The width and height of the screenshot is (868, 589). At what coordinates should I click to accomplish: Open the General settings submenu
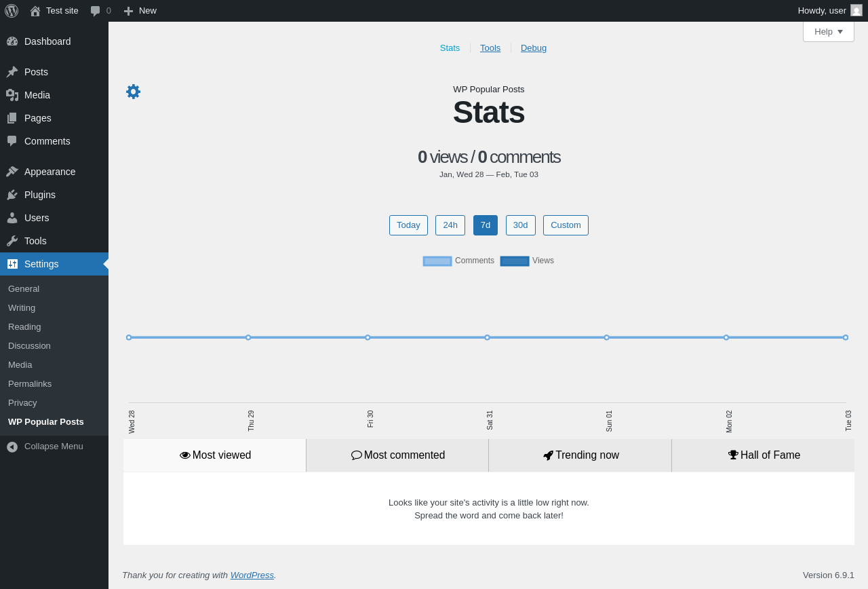click(54, 288)
